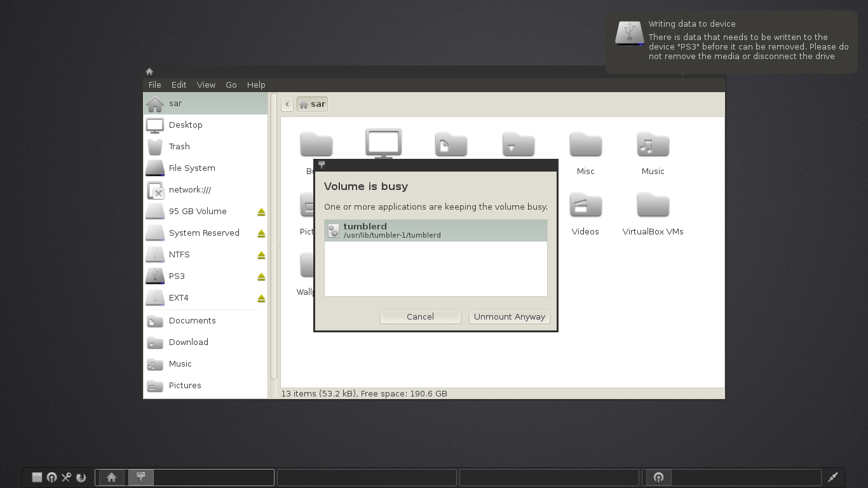This screenshot has width=868, height=488.
Task: Click the sar path bar button
Action: click(312, 104)
